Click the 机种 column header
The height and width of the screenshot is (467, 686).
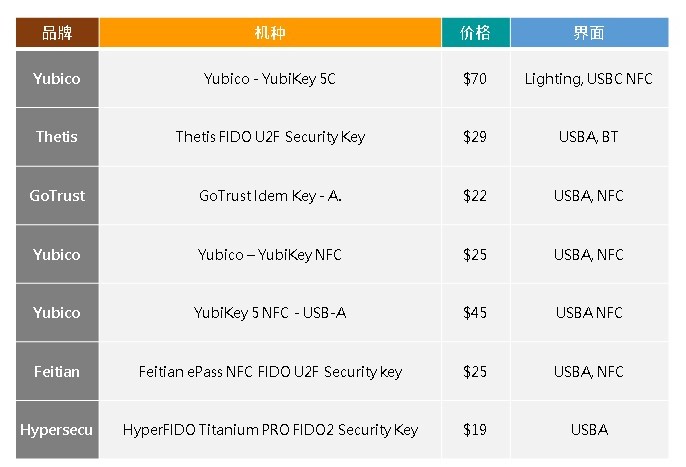point(270,32)
